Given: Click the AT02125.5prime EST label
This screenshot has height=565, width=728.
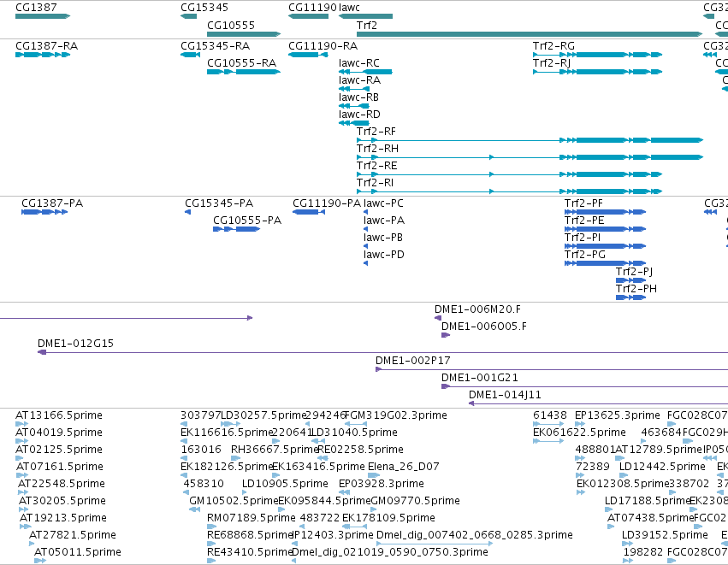Looking at the screenshot, I should click(x=59, y=450).
